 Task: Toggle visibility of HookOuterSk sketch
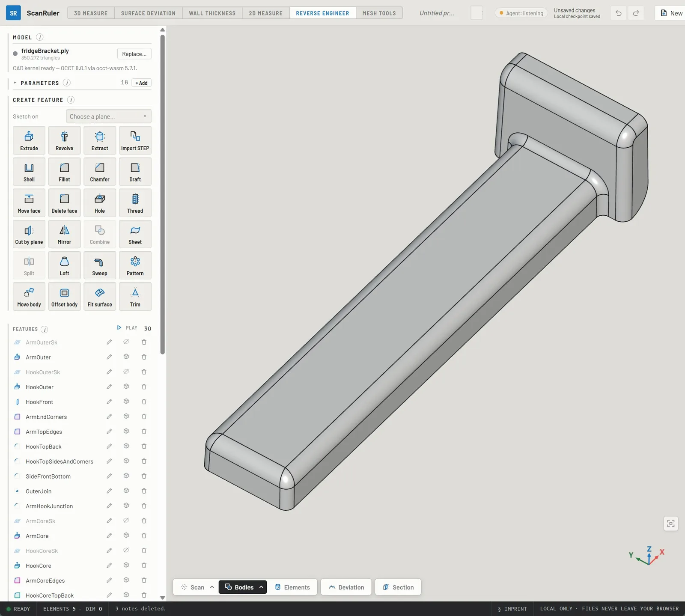pyautogui.click(x=126, y=372)
